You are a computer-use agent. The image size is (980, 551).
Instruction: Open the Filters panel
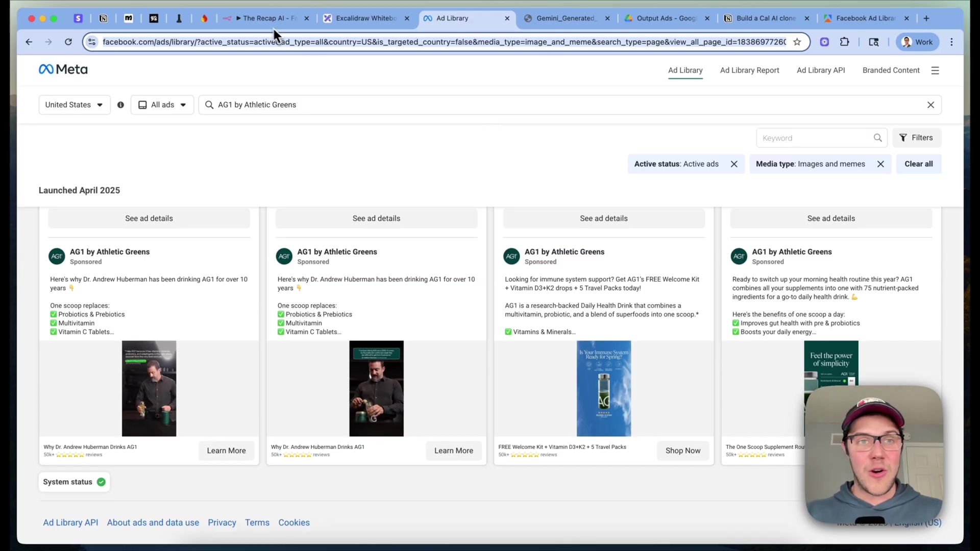(x=917, y=138)
